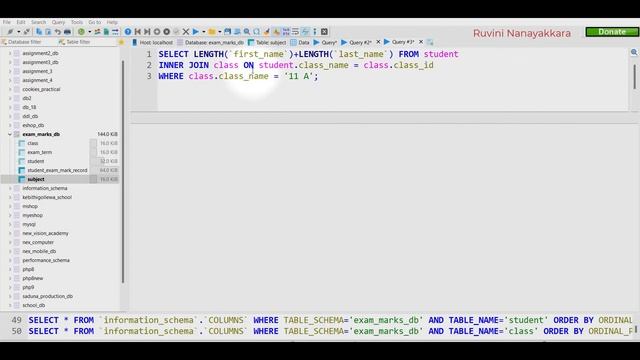
Task: Open the Help menu
Action: [112, 22]
